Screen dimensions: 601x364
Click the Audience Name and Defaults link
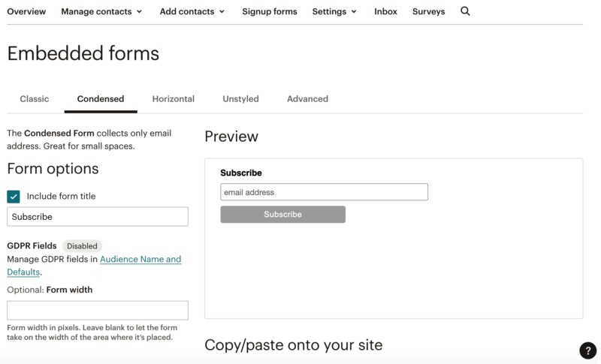tap(140, 260)
